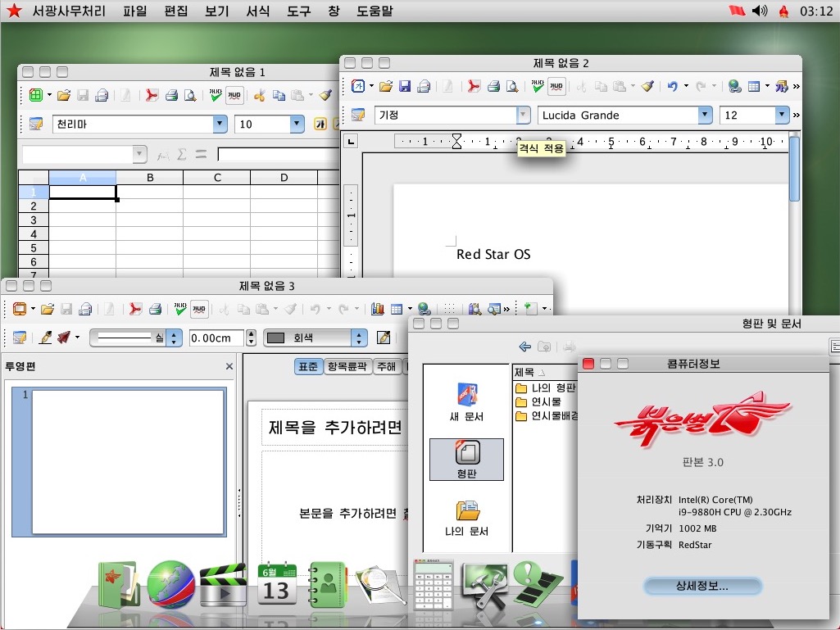Click the 상세정보... button

point(702,587)
